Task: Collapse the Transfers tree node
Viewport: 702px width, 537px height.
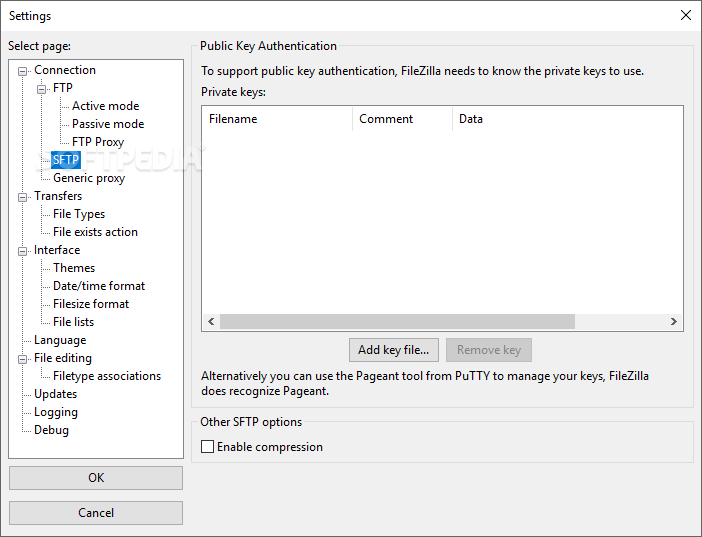Action: 22,197
